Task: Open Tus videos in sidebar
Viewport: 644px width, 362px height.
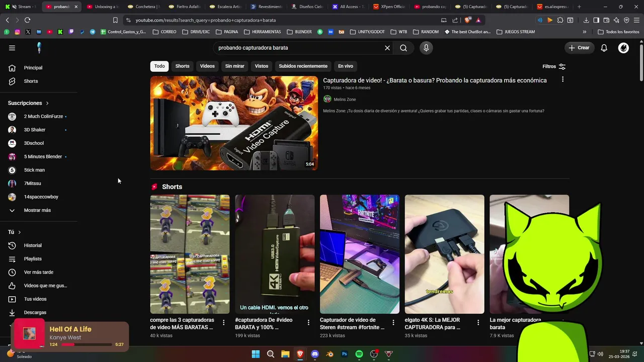Action: (x=35, y=299)
